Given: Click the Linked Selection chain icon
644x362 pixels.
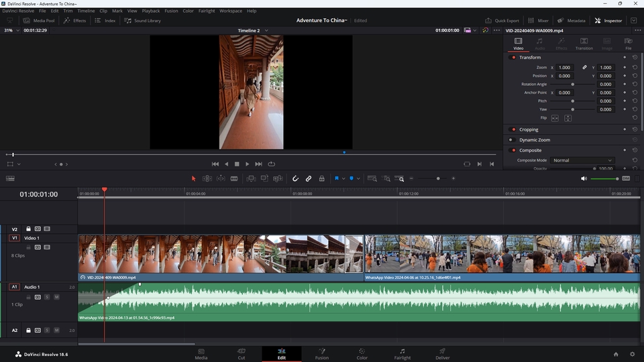Looking at the screenshot, I should pos(309,178).
